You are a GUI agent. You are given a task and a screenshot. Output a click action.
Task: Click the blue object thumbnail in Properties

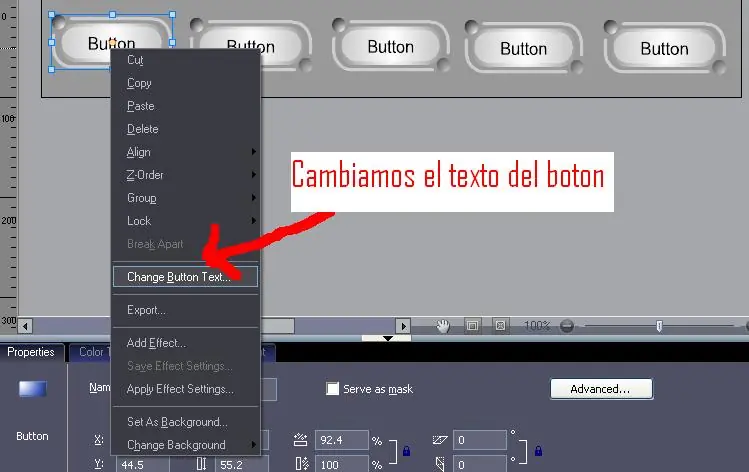[x=32, y=389]
